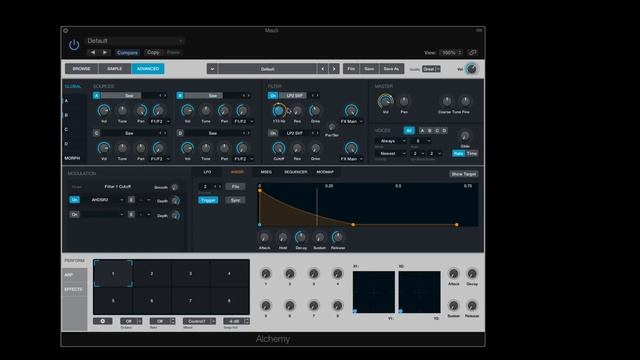The image size is (640, 360).
Task: Switch to the SIMPLE view
Action: (115, 69)
